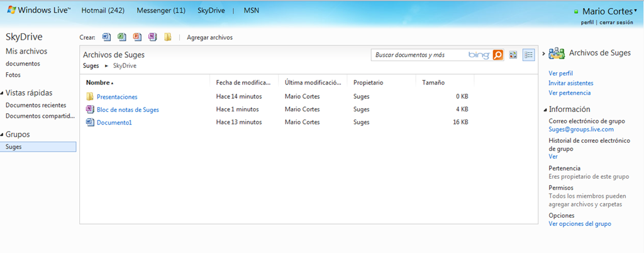644x253 pixels.
Task: Collapse the Vistas rápidas section
Action: coord(2,93)
